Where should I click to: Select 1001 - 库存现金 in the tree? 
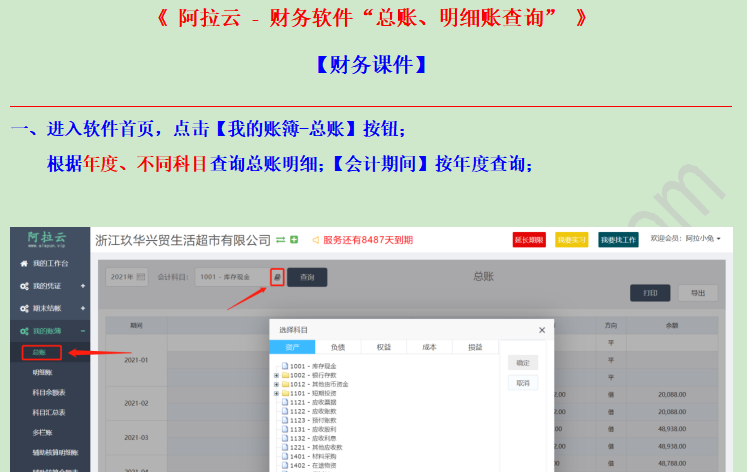coord(313,366)
